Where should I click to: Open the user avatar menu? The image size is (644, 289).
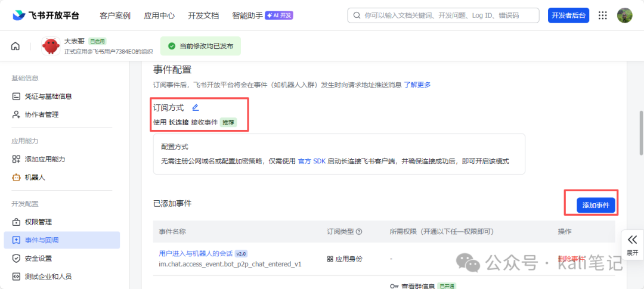624,15
